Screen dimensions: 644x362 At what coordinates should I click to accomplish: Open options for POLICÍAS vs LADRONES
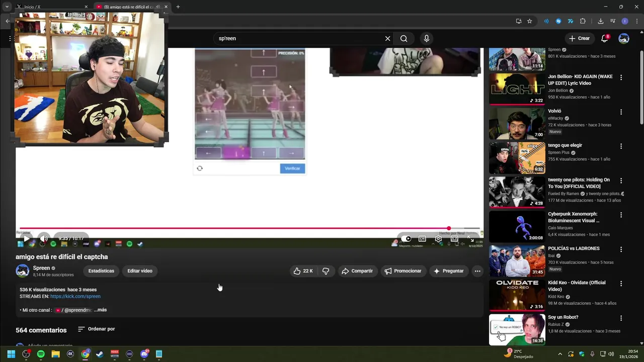coord(621,249)
